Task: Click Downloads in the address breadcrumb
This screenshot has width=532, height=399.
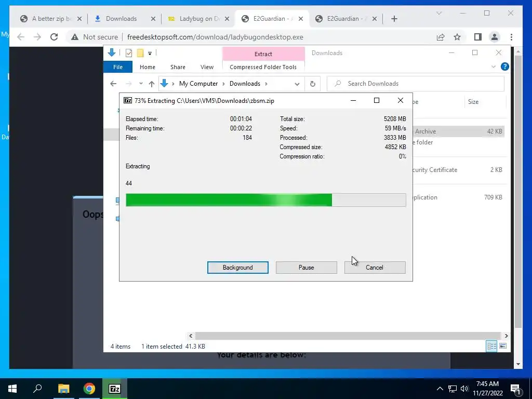Action: click(245, 84)
